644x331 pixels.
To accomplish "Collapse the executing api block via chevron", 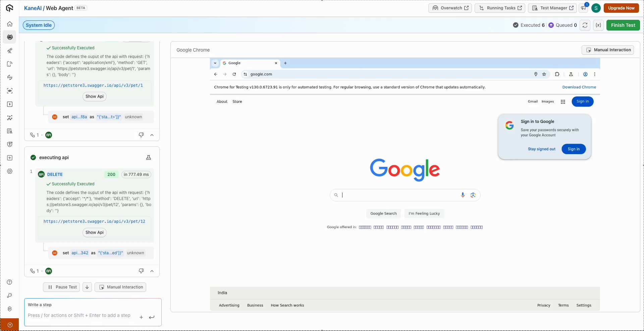I will (x=152, y=271).
